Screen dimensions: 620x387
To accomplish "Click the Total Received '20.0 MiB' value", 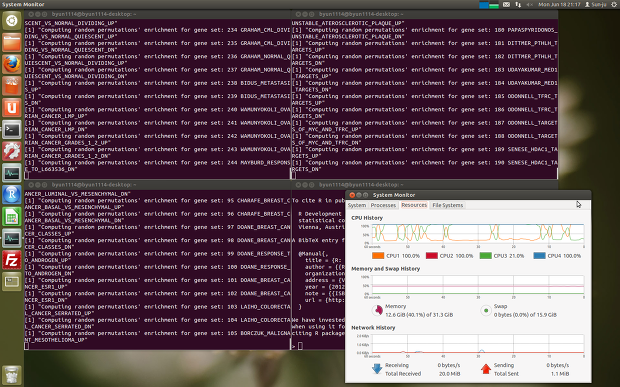I will point(450,374).
